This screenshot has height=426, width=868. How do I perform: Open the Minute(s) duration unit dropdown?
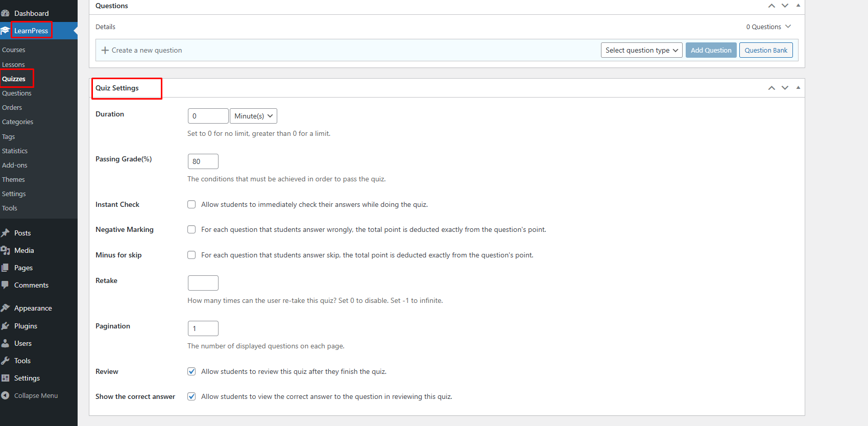(253, 116)
